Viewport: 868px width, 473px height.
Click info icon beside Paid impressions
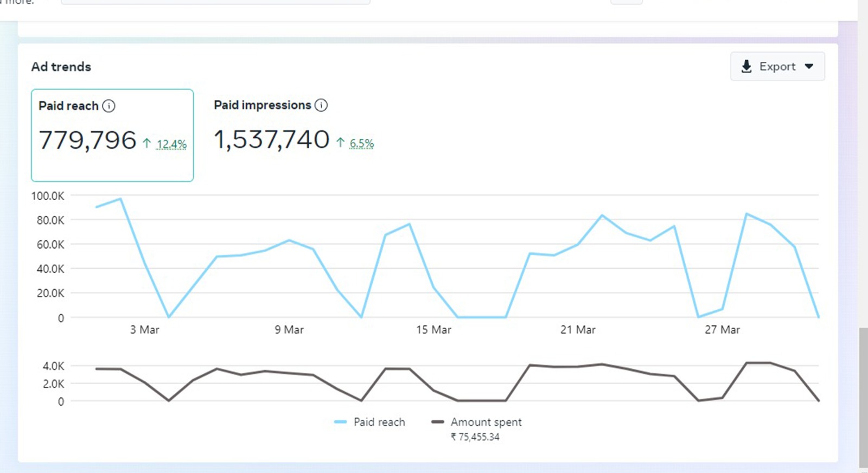coord(321,105)
